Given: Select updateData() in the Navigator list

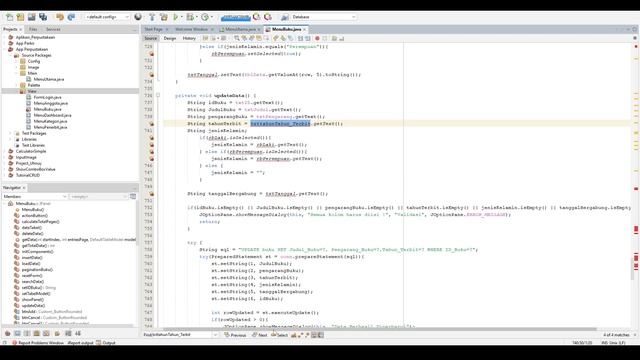Looking at the screenshot, I should (33, 306).
